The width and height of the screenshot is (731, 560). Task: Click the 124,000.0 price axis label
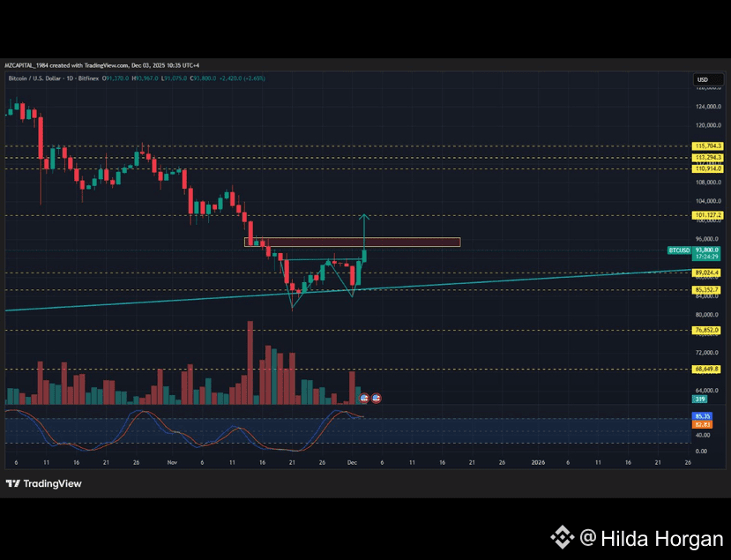(708, 107)
